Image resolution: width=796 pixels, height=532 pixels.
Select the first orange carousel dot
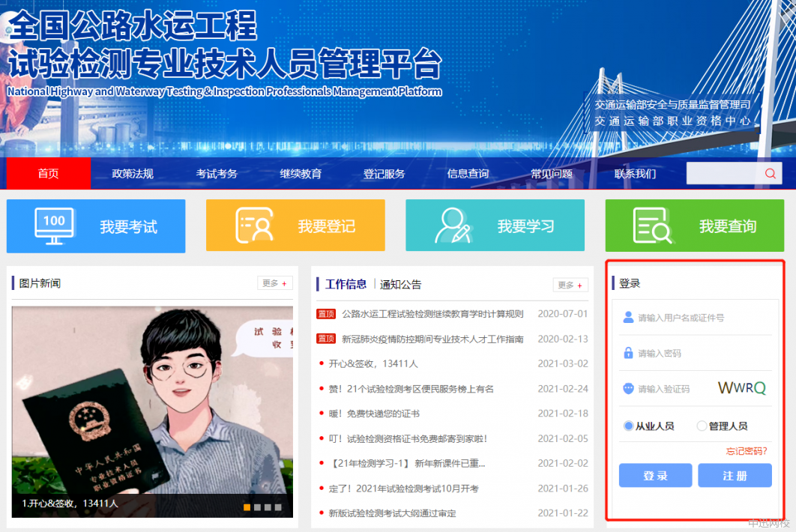[247, 507]
